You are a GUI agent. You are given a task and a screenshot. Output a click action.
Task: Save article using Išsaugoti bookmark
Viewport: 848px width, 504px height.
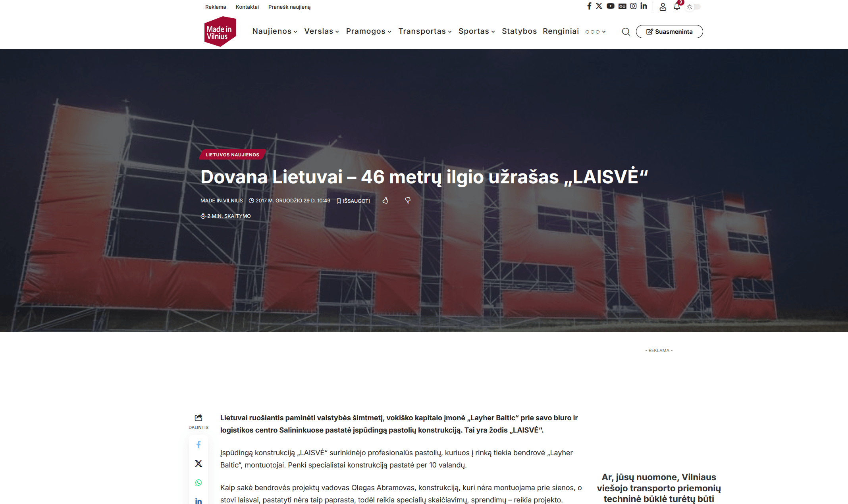(353, 201)
